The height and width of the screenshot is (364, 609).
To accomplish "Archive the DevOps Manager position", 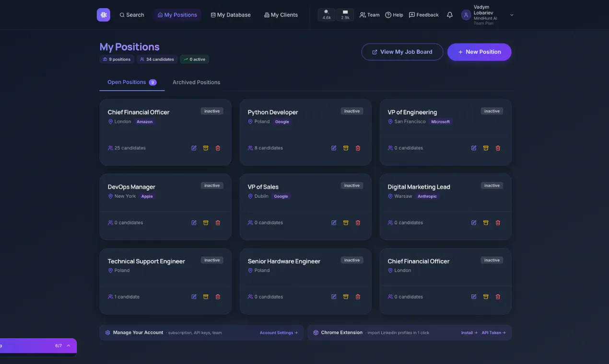I will coord(206,223).
